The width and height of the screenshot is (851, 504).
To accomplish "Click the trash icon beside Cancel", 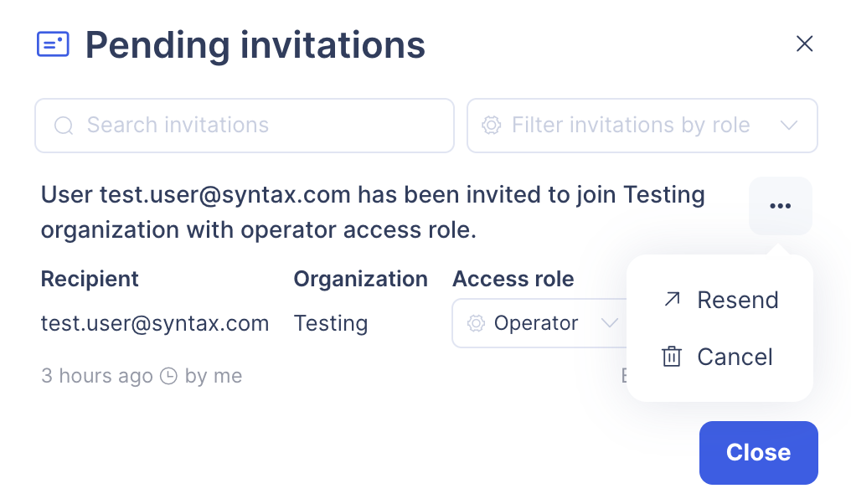I will coord(672,357).
